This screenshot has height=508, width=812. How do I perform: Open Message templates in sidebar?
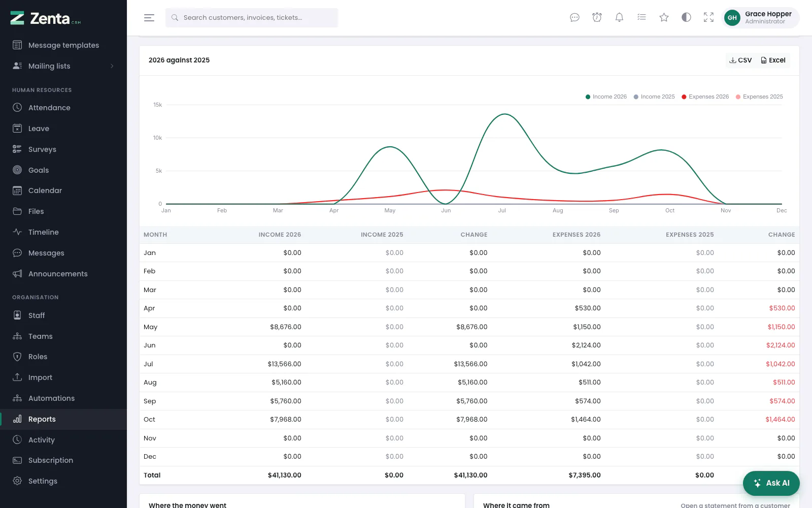(x=63, y=45)
